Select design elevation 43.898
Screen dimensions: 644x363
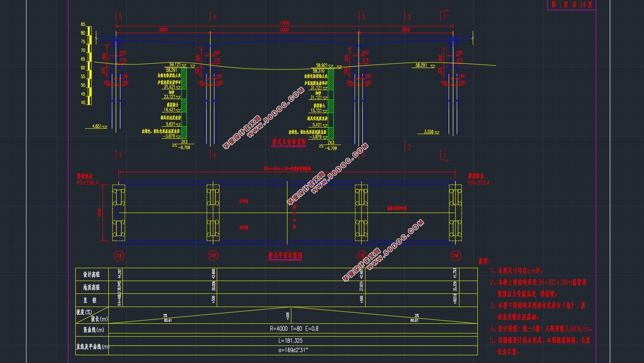pyautogui.click(x=214, y=274)
